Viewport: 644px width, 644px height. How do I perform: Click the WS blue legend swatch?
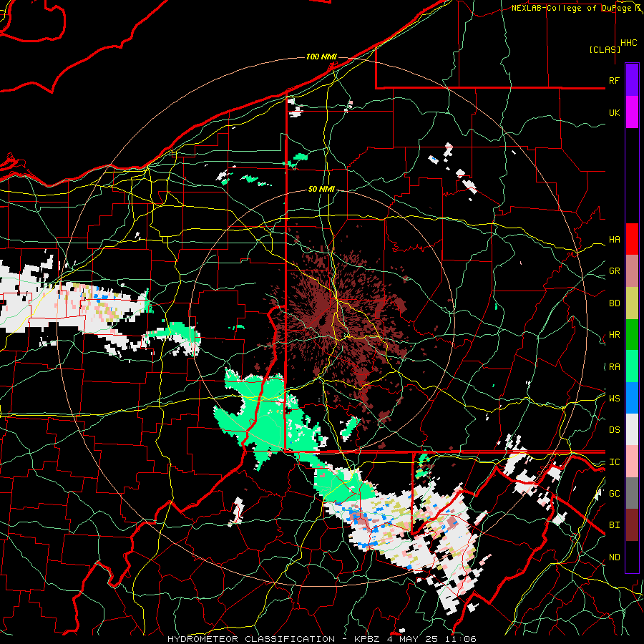point(632,398)
